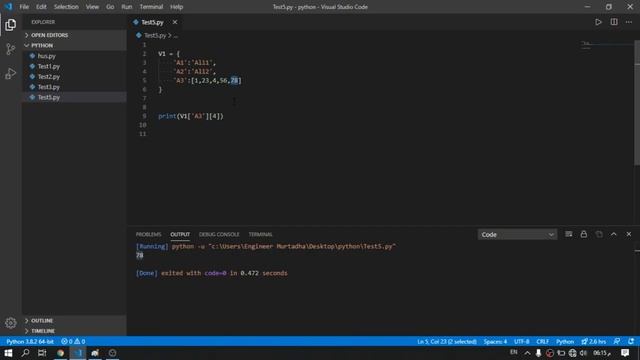This screenshot has width=640, height=360.
Task: Open the Source Control view
Action: click(11, 49)
